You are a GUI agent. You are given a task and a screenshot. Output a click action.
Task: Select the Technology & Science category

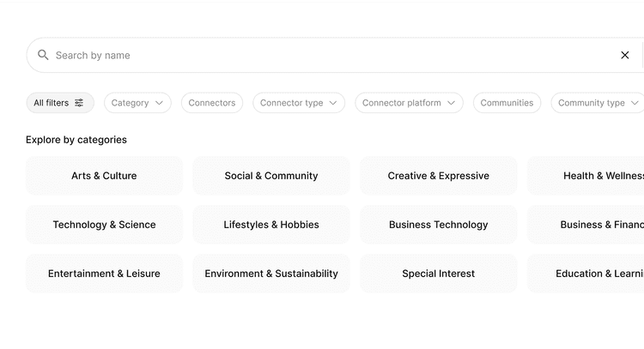104,225
